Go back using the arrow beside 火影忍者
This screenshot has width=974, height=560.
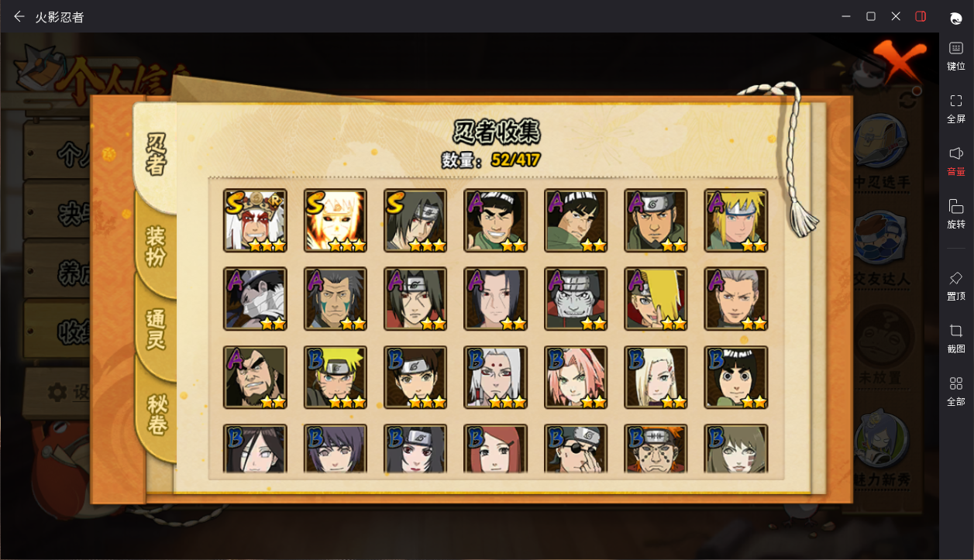click(19, 16)
